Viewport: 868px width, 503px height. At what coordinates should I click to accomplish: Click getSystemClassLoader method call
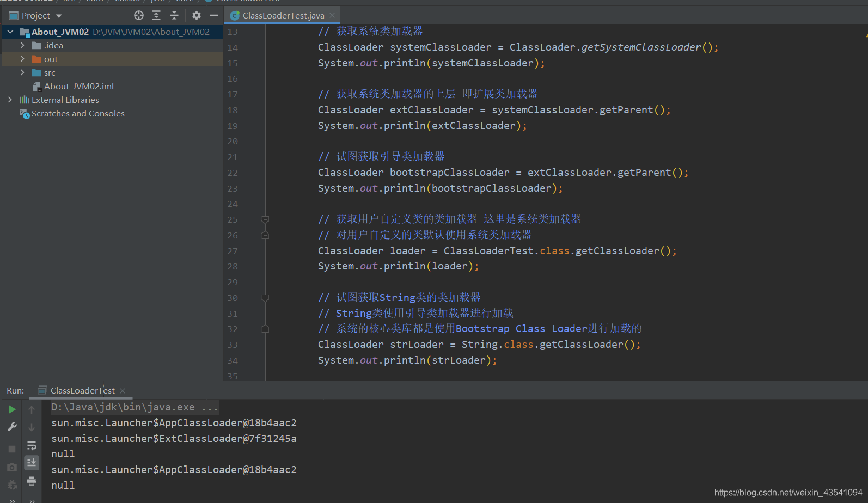click(641, 47)
